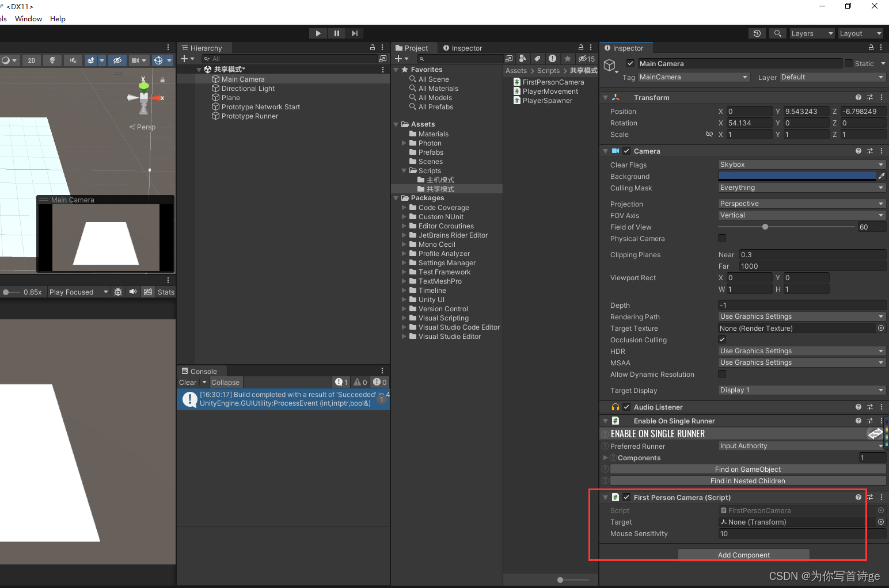Screen dimensions: 889x588
Task: Select Prototype Runner in Hierarchy
Action: pos(250,116)
